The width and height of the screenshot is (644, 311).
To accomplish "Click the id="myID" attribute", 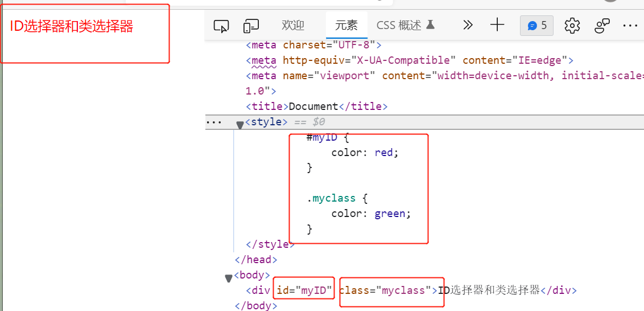I will [304, 290].
